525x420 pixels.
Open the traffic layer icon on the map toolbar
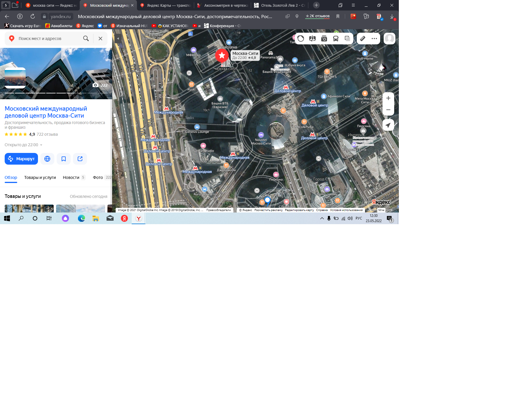[301, 39]
